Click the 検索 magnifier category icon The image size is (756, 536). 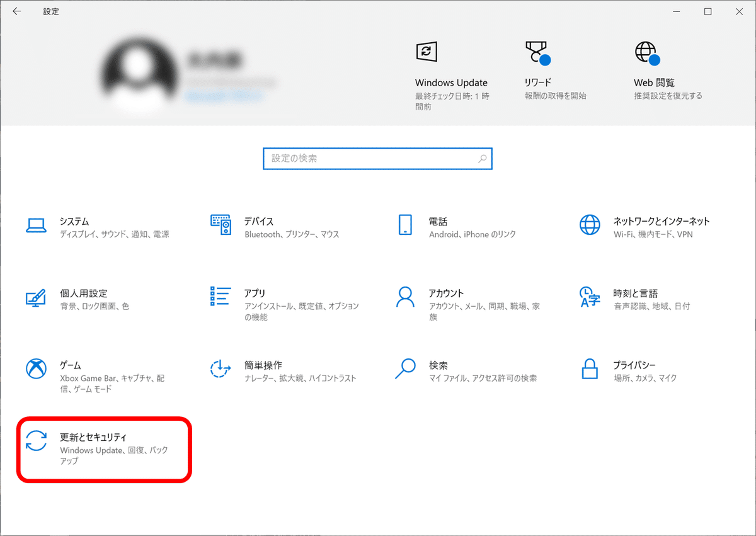coord(405,368)
